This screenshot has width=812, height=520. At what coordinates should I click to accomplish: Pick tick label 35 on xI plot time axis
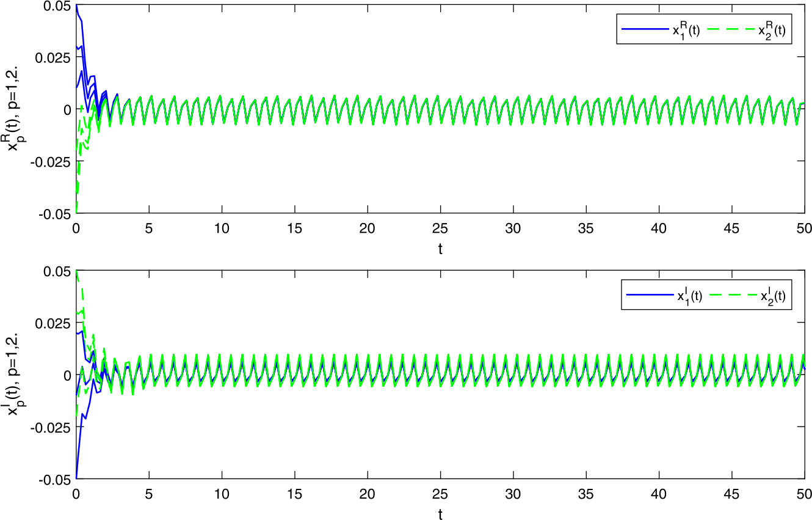(x=586, y=493)
